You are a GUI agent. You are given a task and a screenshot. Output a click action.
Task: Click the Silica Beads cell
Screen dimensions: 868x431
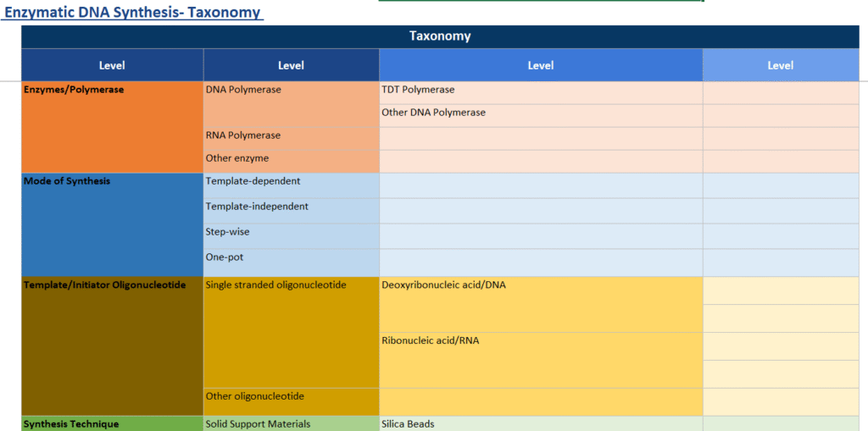(x=540, y=423)
